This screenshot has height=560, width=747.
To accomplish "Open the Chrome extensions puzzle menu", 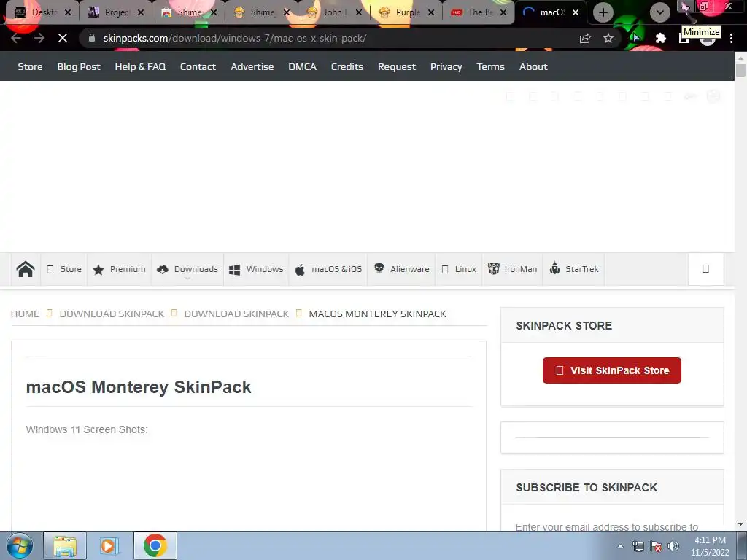I will [x=660, y=38].
